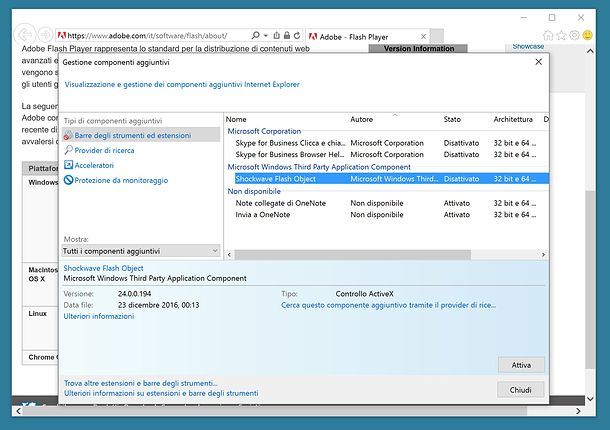Viewport: 610px width, 430px height.
Task: Sort by the Autore column header
Action: click(x=361, y=119)
